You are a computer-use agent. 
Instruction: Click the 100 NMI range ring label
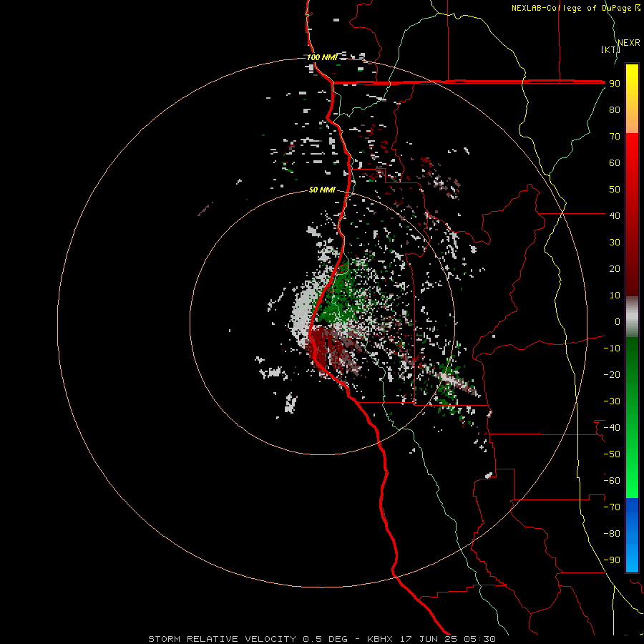[x=321, y=57]
